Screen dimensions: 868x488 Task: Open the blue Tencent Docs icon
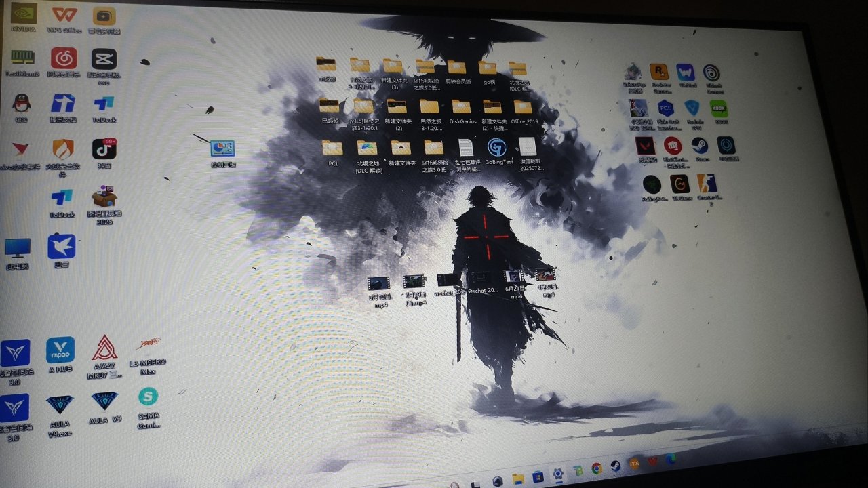point(63,104)
